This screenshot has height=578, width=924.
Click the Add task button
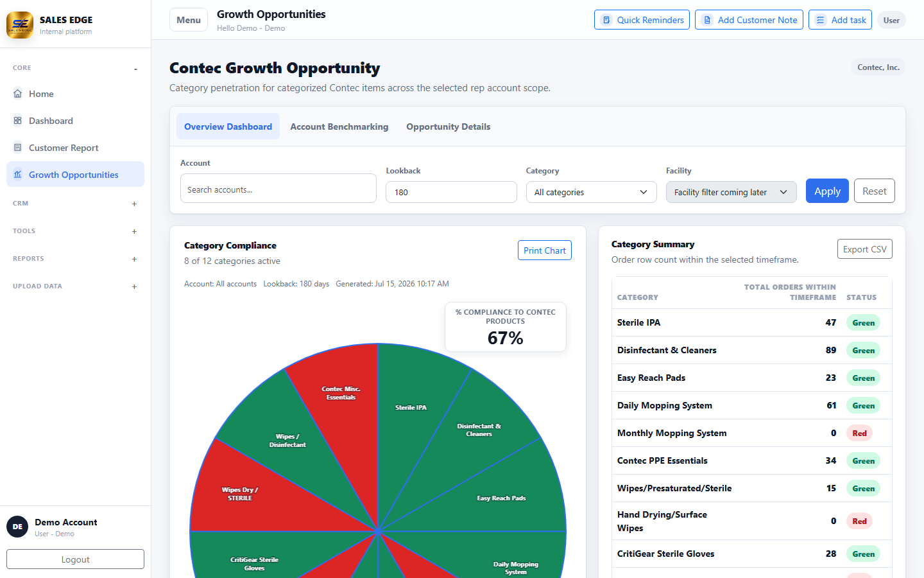click(x=840, y=20)
